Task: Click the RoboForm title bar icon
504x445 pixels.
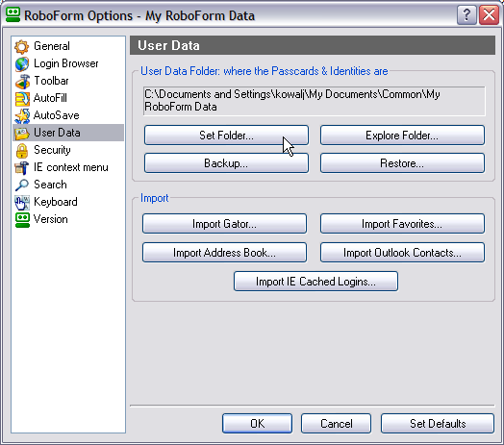Action: pyautogui.click(x=13, y=14)
